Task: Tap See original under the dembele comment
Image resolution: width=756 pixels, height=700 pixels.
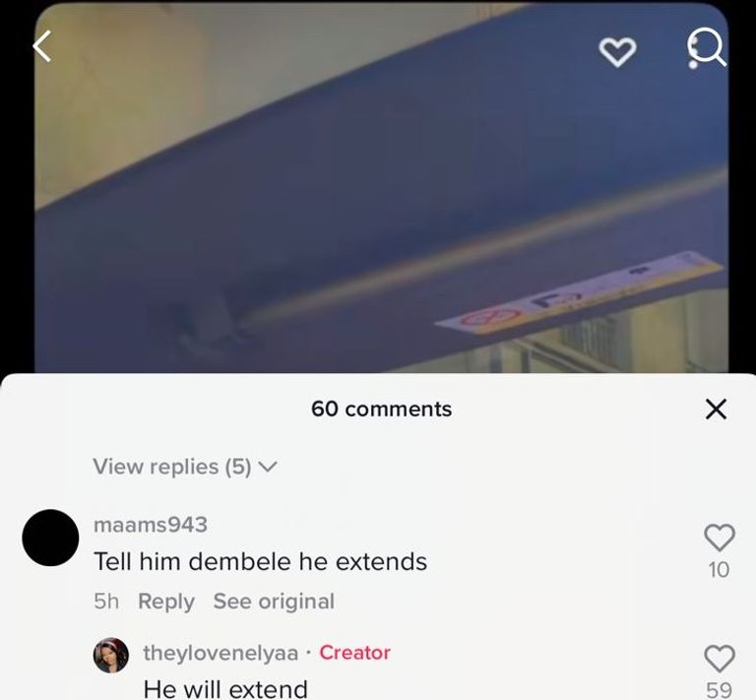Action: click(x=274, y=602)
